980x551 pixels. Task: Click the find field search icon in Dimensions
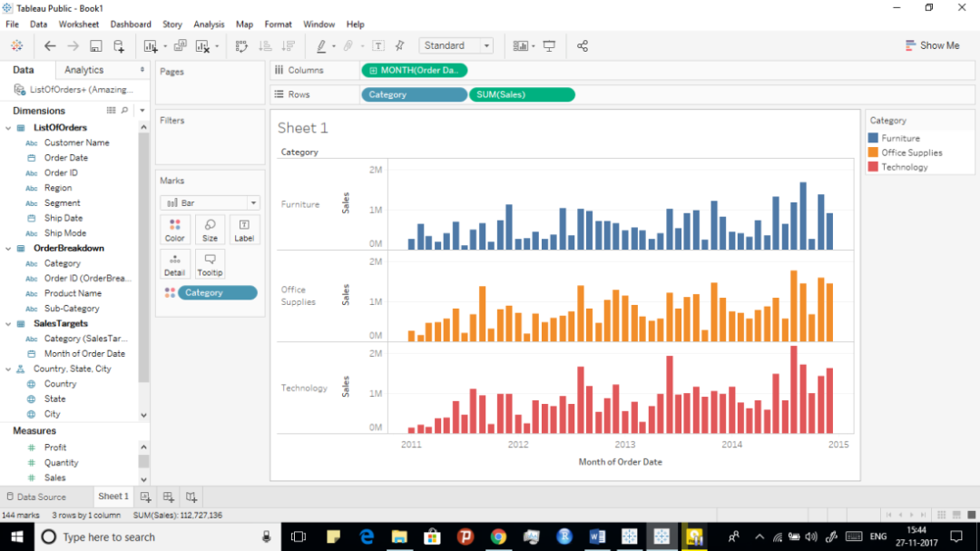point(124,111)
